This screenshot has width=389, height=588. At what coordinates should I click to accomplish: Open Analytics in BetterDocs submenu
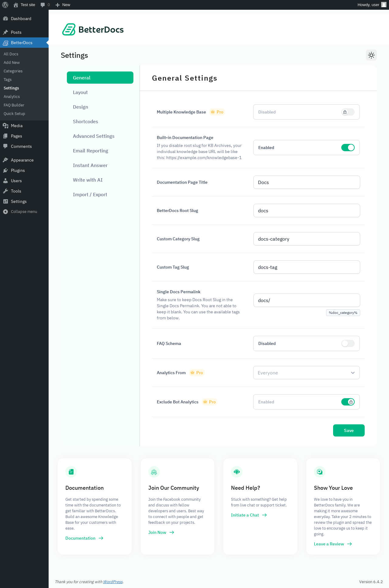coord(24,96)
